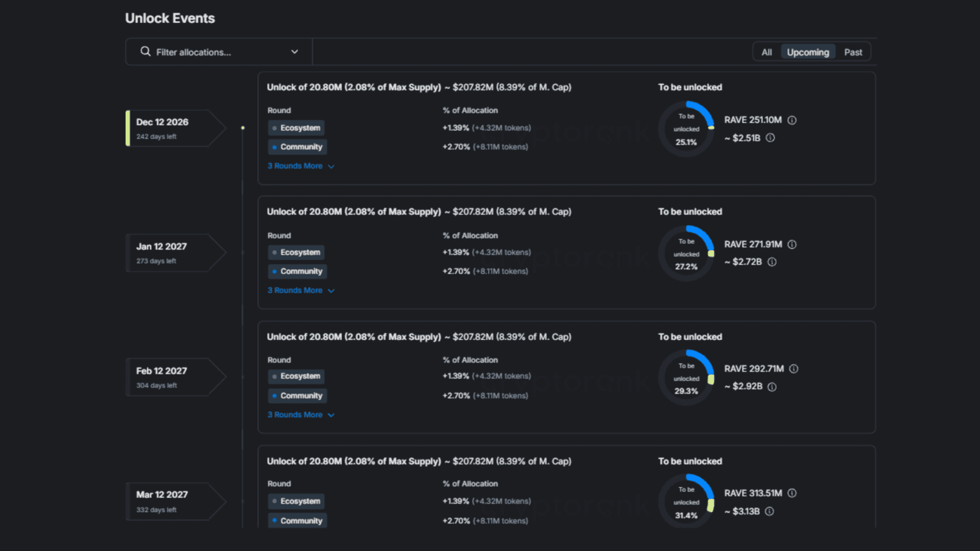Click info icon beside ~$2.92B value
The width and height of the screenshot is (980, 551).
click(x=772, y=386)
